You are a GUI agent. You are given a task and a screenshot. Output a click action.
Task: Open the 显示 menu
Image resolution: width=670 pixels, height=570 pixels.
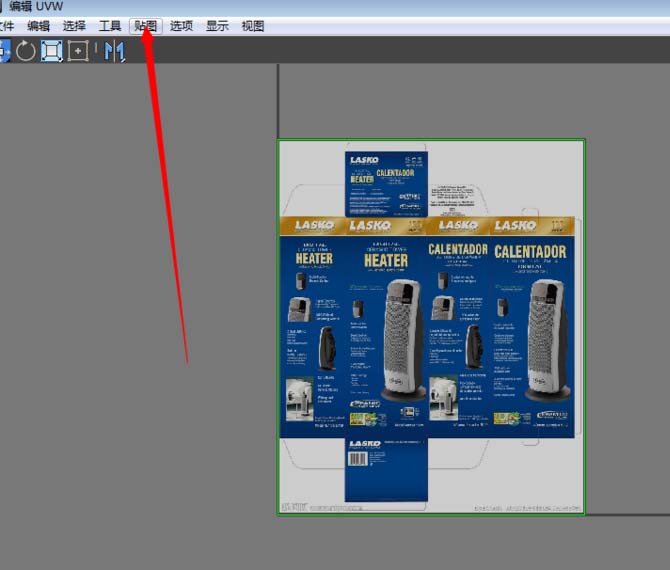(x=217, y=26)
